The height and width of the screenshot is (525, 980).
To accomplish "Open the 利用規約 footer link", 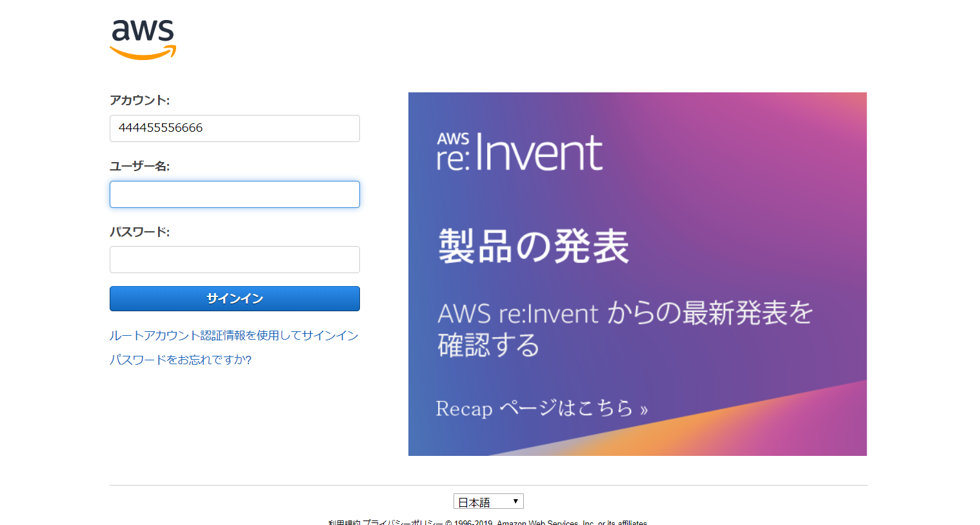I will coord(344,522).
